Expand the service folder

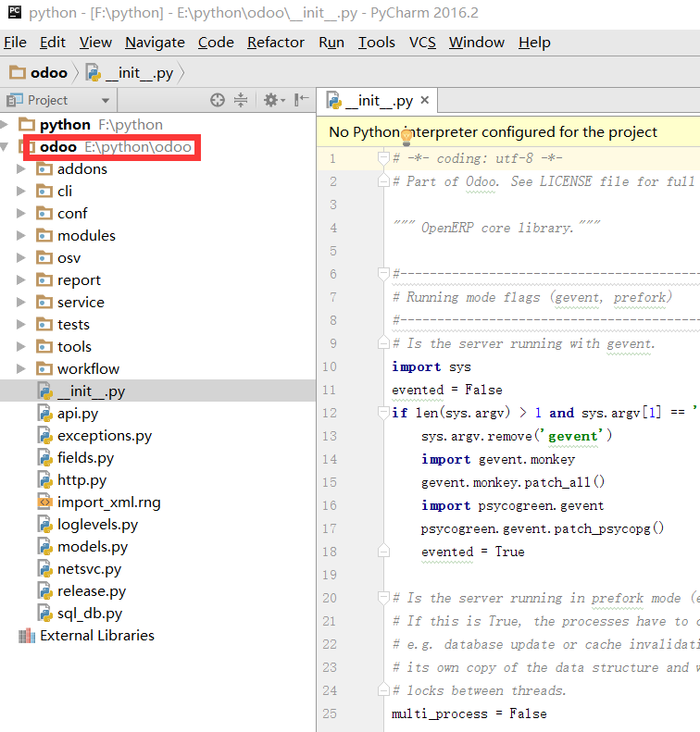(x=21, y=302)
